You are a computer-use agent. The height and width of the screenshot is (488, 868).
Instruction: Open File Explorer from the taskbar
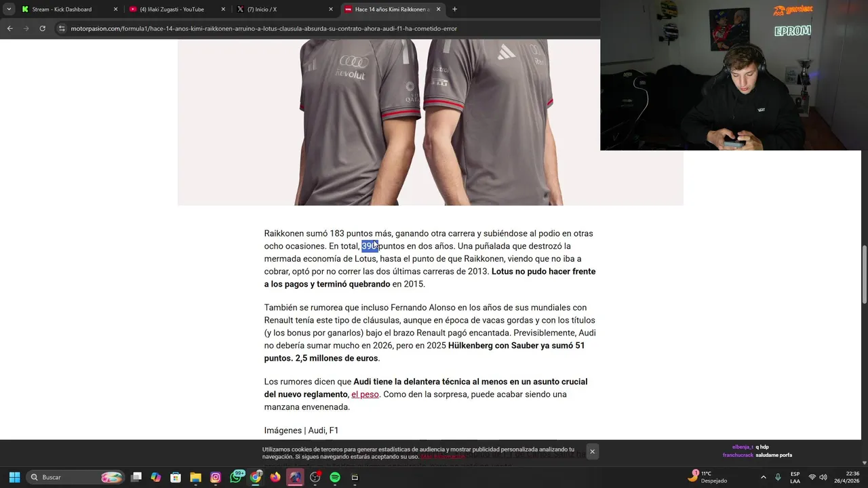tap(195, 477)
